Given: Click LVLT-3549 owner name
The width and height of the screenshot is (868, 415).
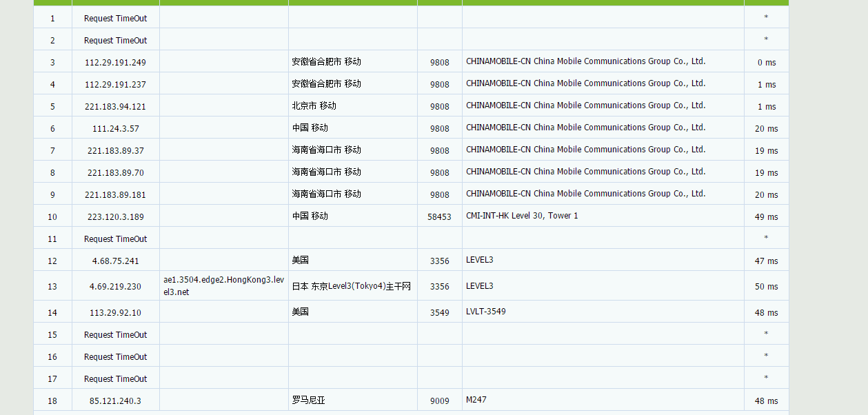Looking at the screenshot, I should 485,311.
